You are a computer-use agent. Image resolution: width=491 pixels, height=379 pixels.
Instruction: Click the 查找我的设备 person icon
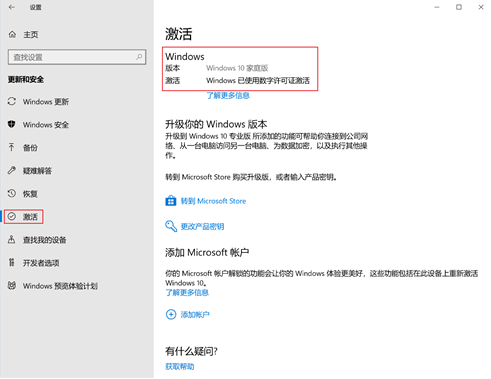12,239
